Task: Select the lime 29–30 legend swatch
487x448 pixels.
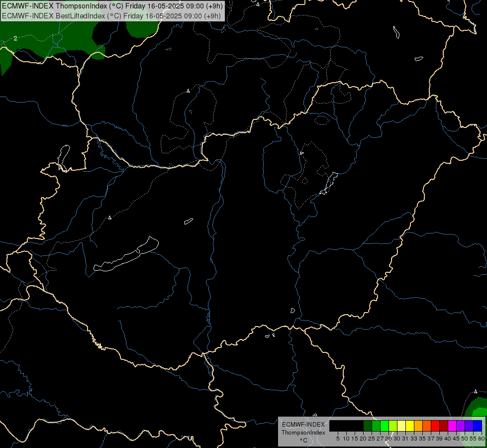Action: point(393,426)
